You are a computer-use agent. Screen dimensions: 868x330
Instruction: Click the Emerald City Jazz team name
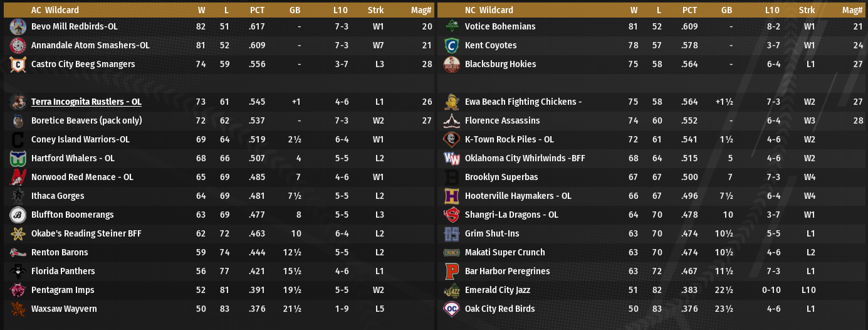(x=497, y=290)
